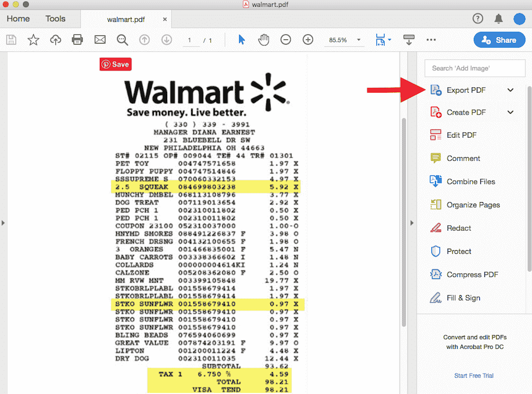Go to previous page arrow
The height and width of the screenshot is (394, 532).
(145, 40)
